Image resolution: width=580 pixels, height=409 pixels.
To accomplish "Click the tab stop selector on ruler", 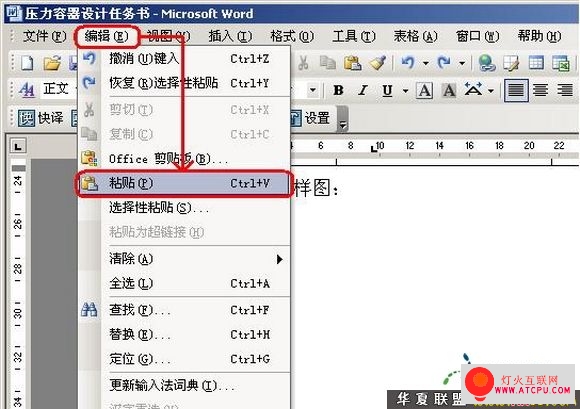I will (18, 146).
